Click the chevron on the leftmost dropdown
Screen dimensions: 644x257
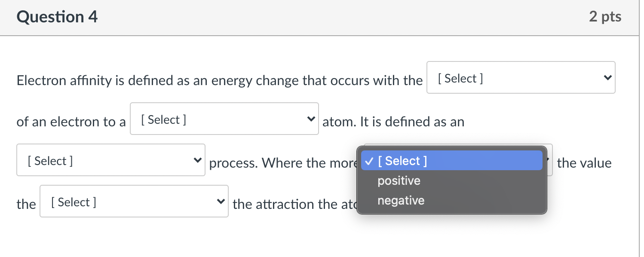pyautogui.click(x=197, y=160)
